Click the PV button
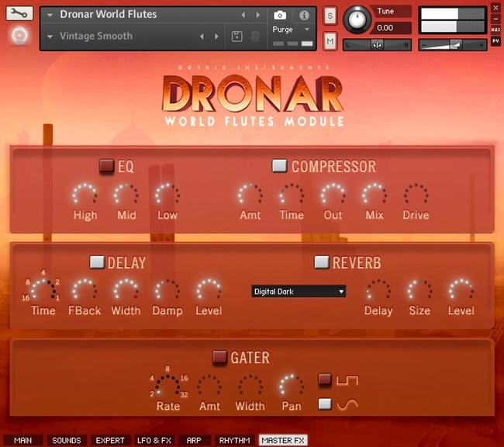The height and width of the screenshot is (447, 504). 495,41
